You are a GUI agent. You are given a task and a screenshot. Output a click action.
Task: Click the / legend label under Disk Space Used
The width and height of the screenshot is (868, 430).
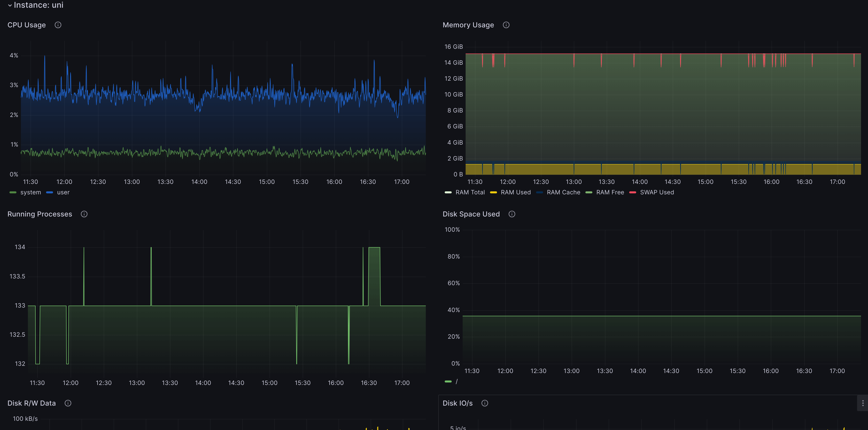[x=457, y=381]
